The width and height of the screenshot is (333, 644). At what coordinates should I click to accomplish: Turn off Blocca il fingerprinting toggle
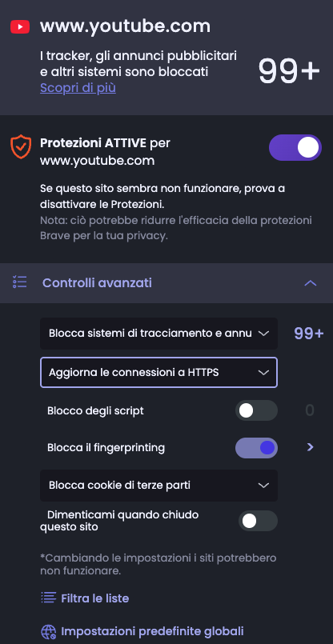256,448
